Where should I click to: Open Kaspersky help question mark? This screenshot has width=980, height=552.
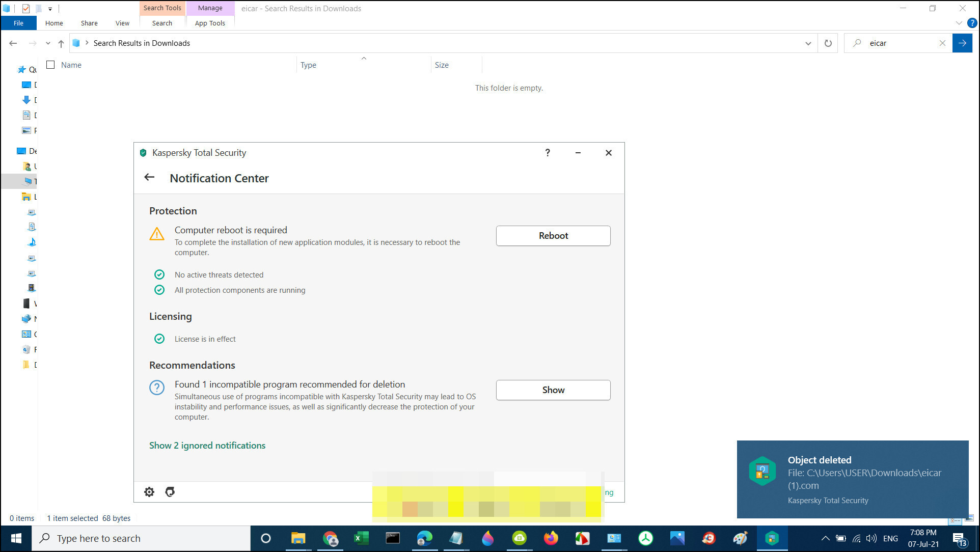(548, 153)
